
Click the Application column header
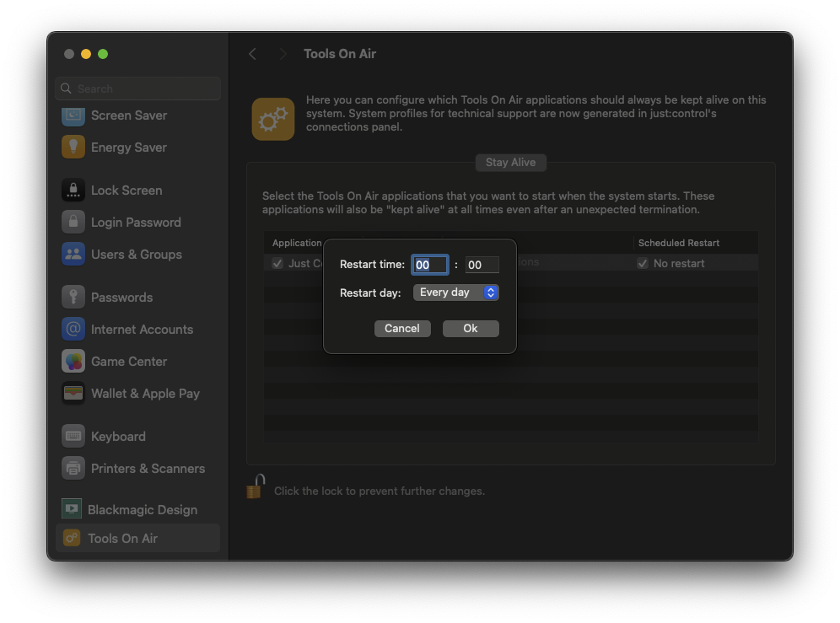pos(297,243)
